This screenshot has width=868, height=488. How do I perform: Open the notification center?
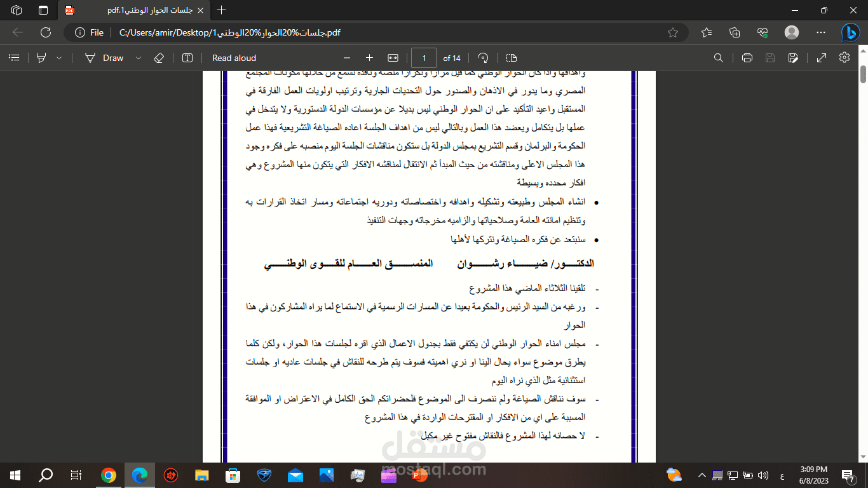(x=848, y=475)
